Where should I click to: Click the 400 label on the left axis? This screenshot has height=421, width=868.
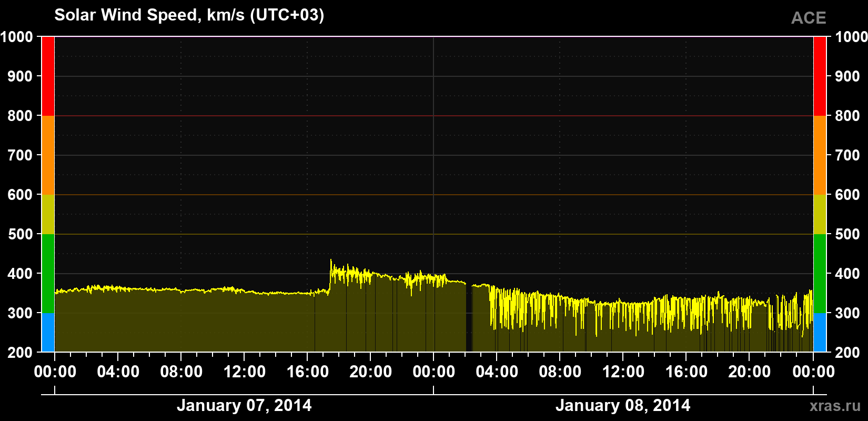coord(21,274)
